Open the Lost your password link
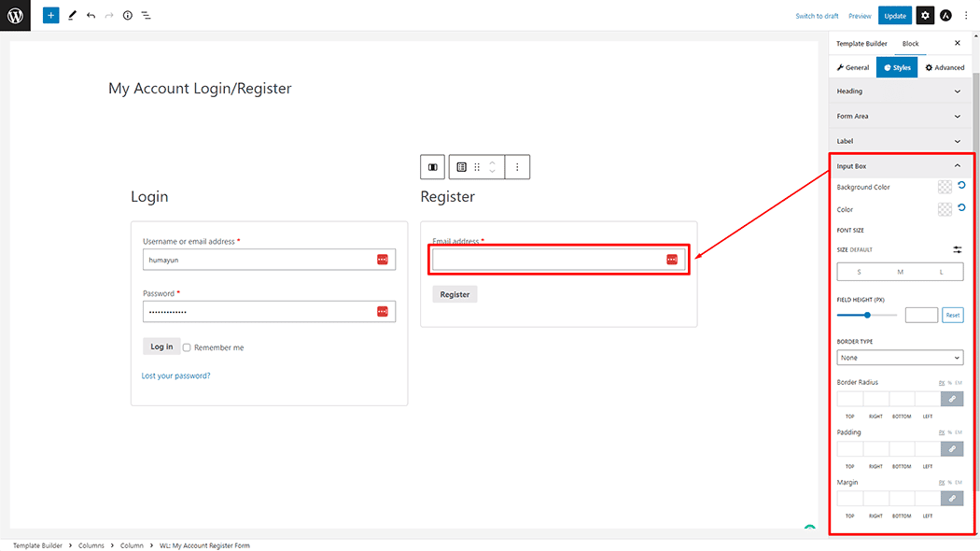 [x=175, y=375]
